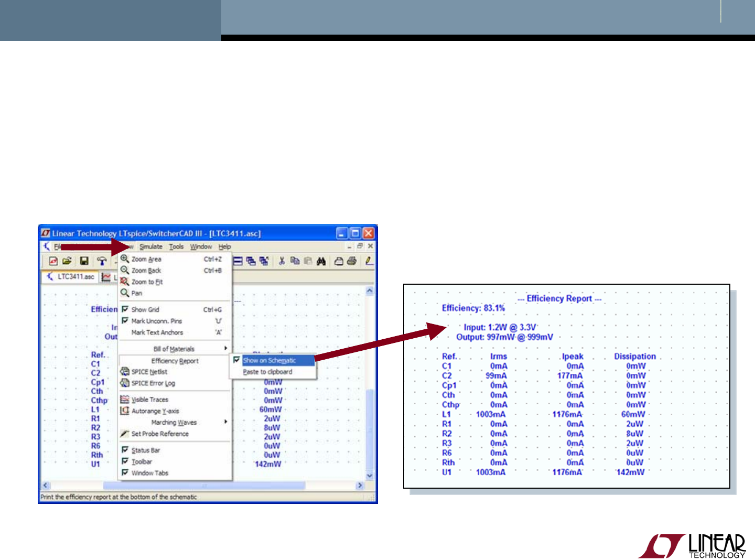Click the Find binoculars icon
The image size is (755, 560).
pos(321,261)
